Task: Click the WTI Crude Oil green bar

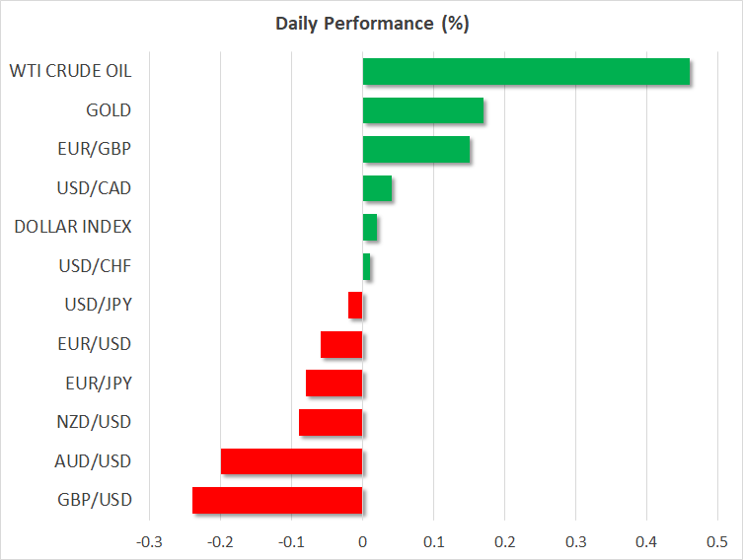Action: tap(526, 72)
